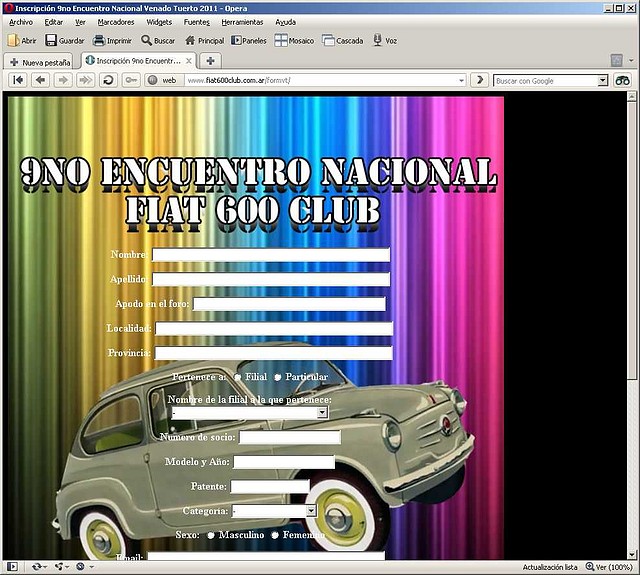
Task: Open the Marcadores menu
Action: tap(116, 22)
